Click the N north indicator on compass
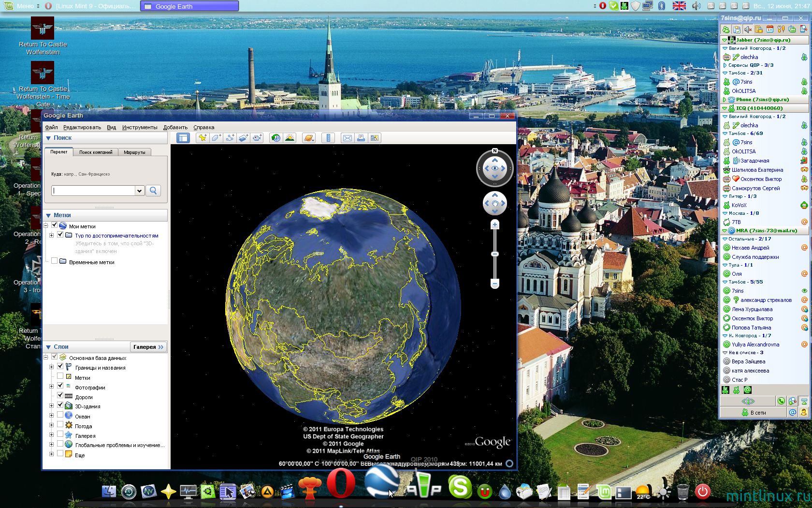This screenshot has width=812, height=508. tap(495, 151)
